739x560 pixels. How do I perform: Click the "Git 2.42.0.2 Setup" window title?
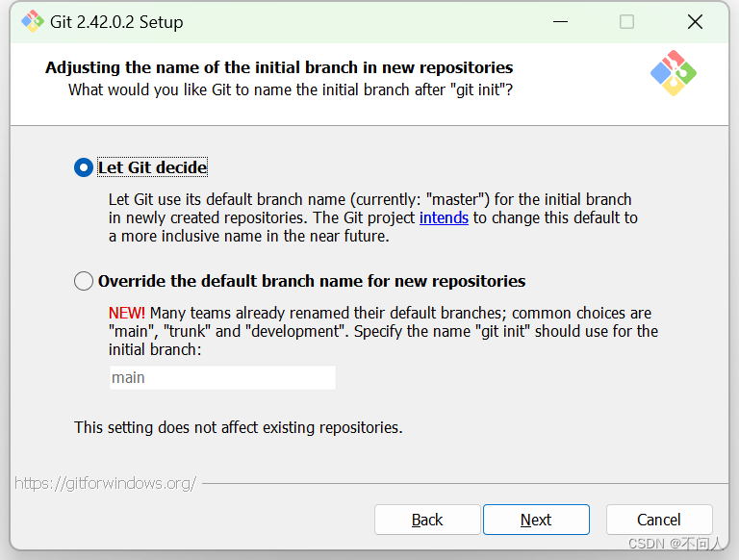116,22
